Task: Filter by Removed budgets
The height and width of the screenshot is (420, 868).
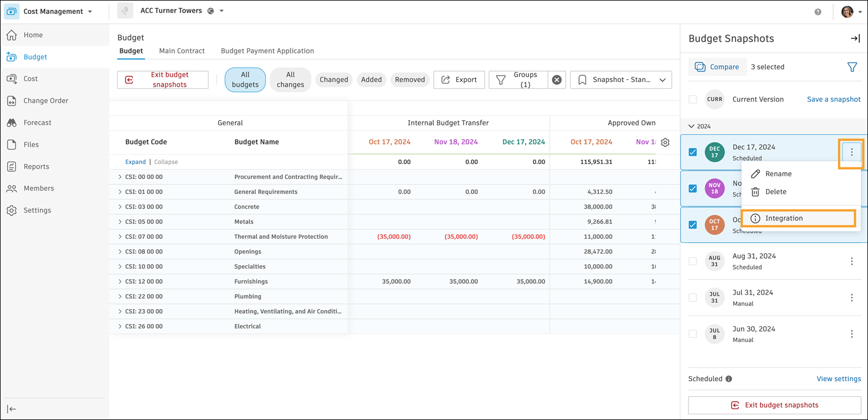Action: (x=410, y=80)
